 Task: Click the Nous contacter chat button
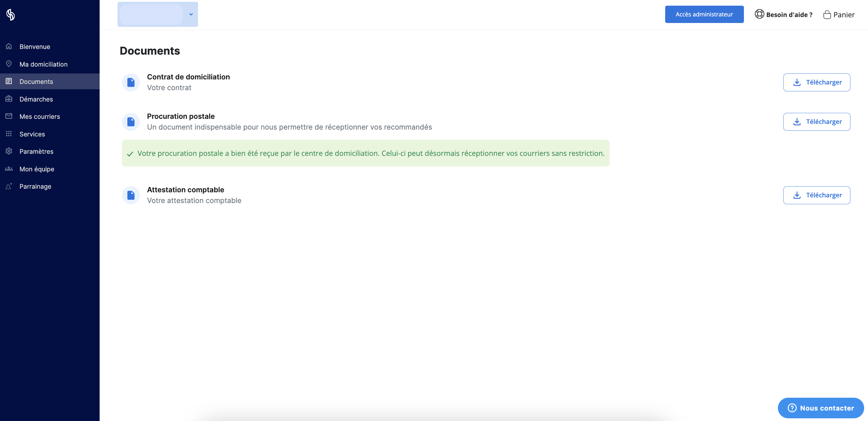click(x=821, y=408)
